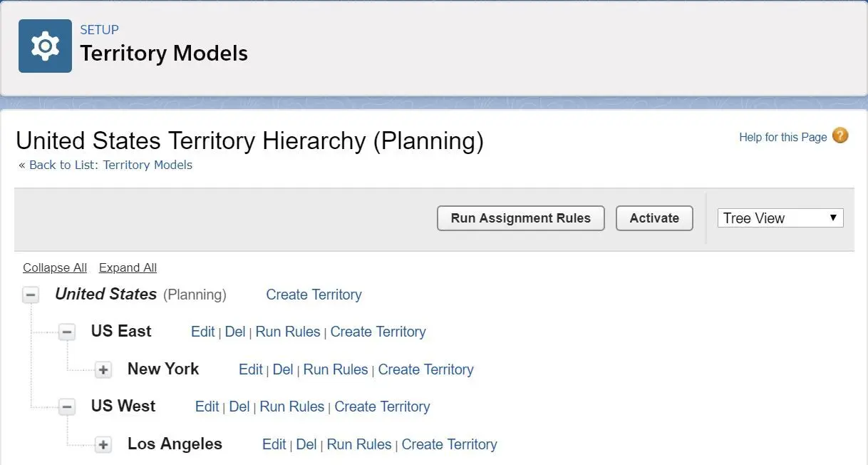Click the Collapse All link
This screenshot has width=868, height=465.
pyautogui.click(x=55, y=268)
